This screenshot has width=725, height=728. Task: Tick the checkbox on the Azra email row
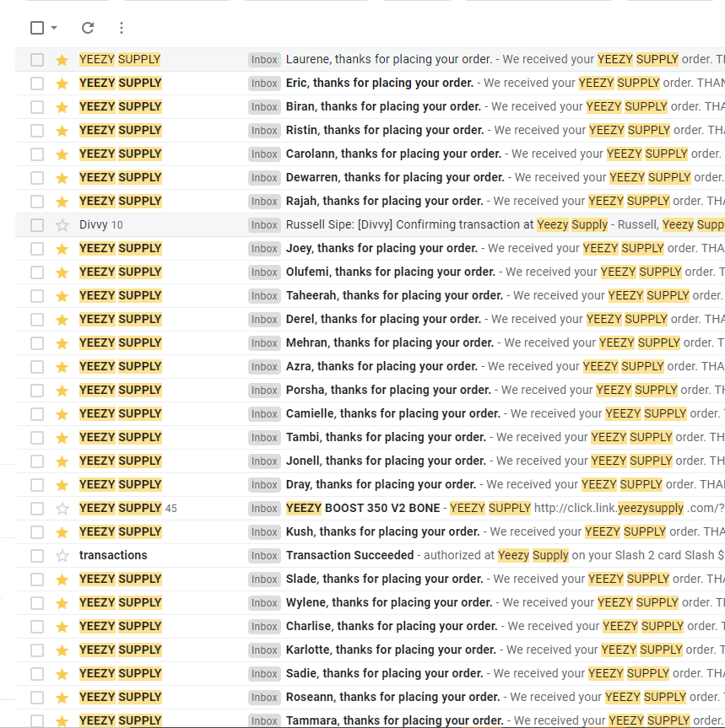(x=37, y=367)
